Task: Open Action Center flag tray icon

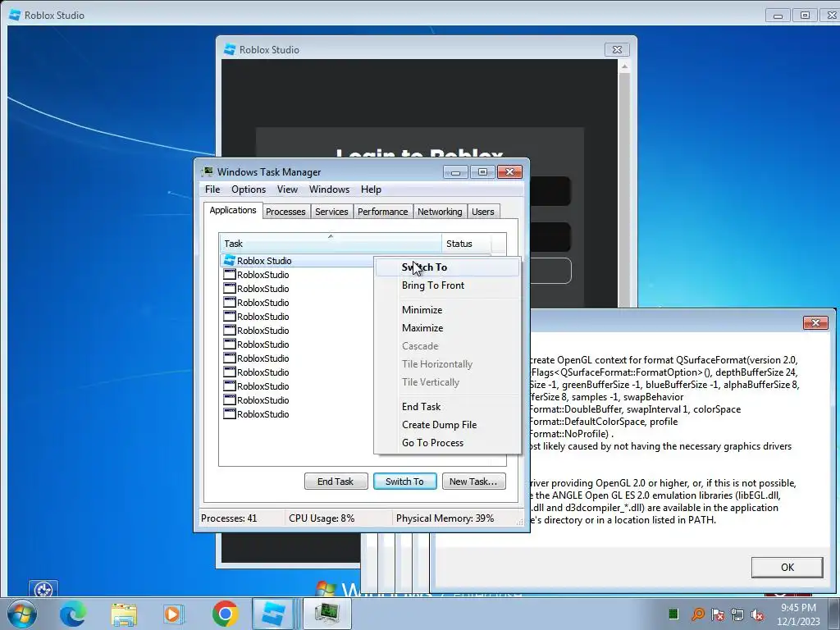Action: pos(718,614)
